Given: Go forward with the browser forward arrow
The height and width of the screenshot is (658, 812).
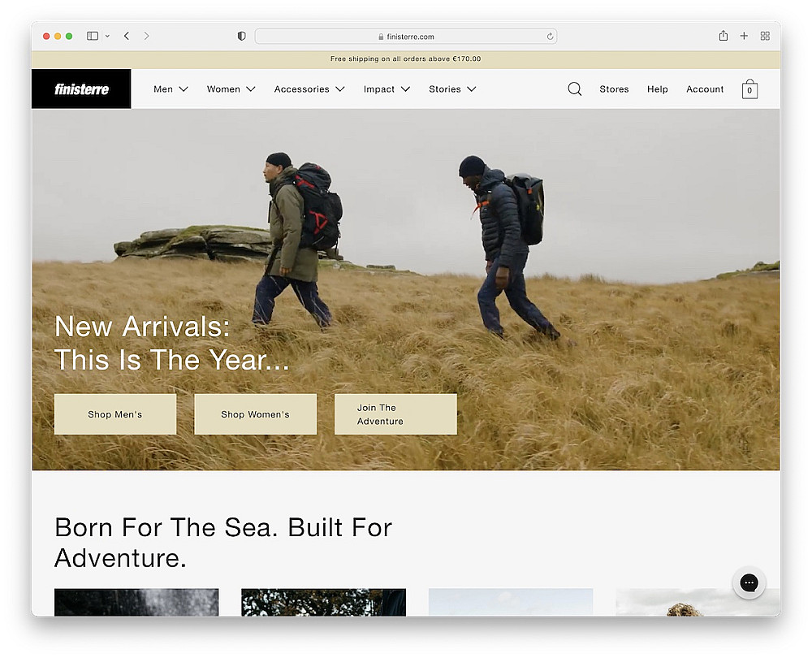Looking at the screenshot, I should [146, 36].
